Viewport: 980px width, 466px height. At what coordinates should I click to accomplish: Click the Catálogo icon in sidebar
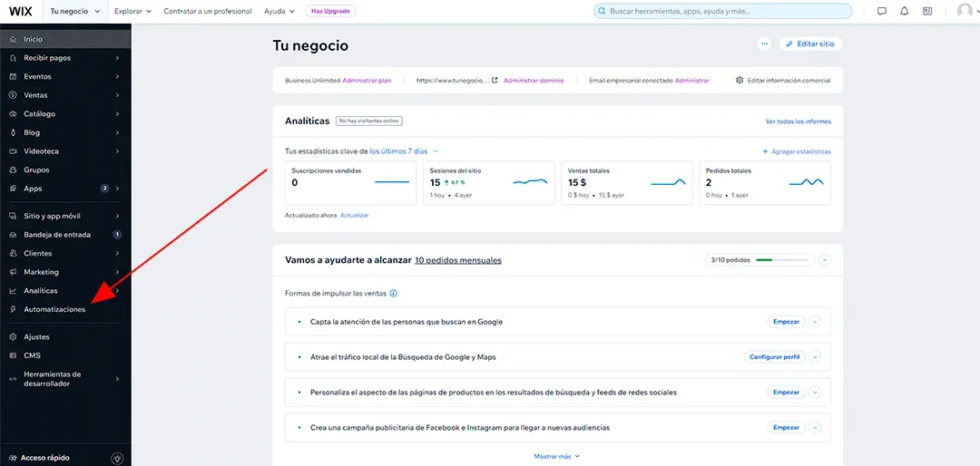pos(13,114)
